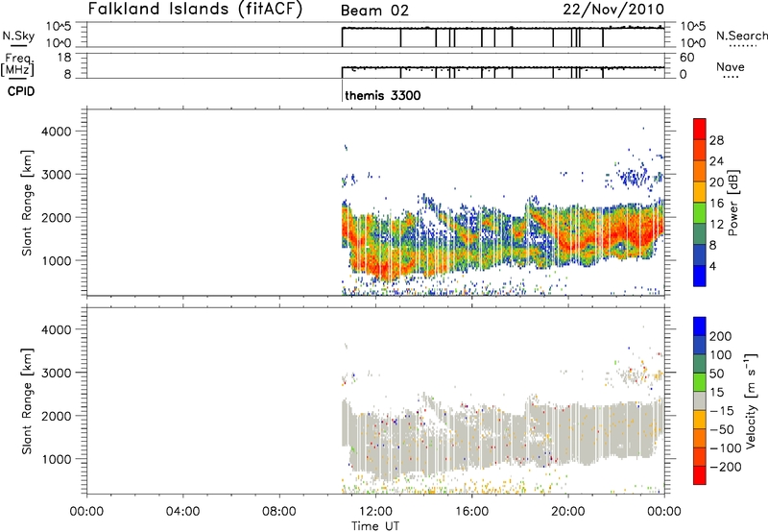Image resolution: width=768 pixels, height=532 pixels.
Task: Click the N.Search dotted line legend sample
Action: 742,46
